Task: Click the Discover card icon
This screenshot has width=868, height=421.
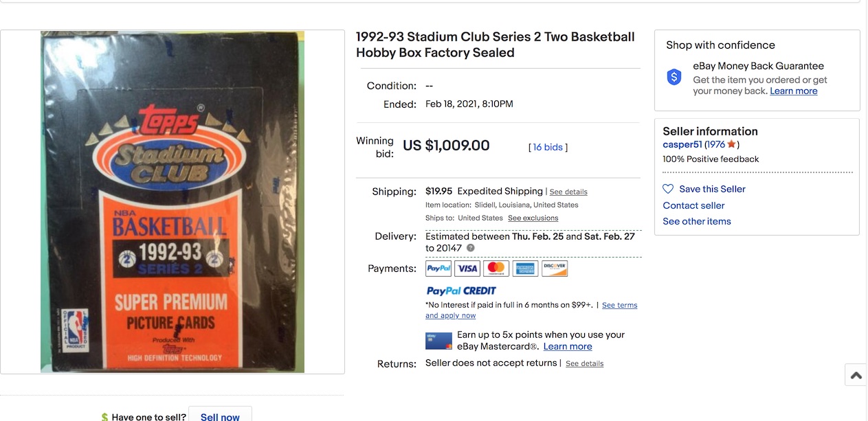Action: (555, 269)
